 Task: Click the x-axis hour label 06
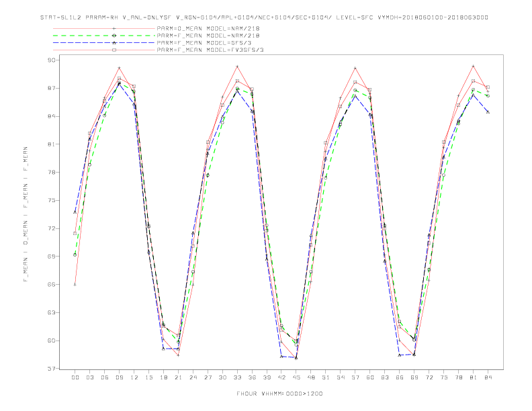pyautogui.click(x=105, y=377)
